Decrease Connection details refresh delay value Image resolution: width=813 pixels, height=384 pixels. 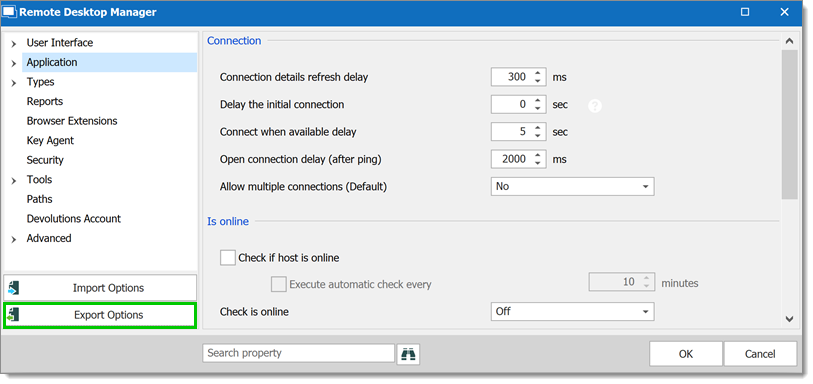(x=538, y=81)
